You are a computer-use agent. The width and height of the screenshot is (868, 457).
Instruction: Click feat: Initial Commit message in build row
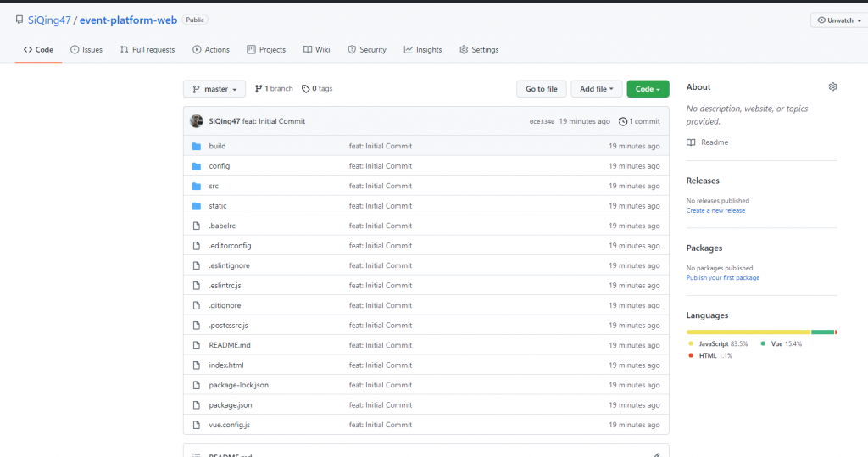(x=381, y=146)
